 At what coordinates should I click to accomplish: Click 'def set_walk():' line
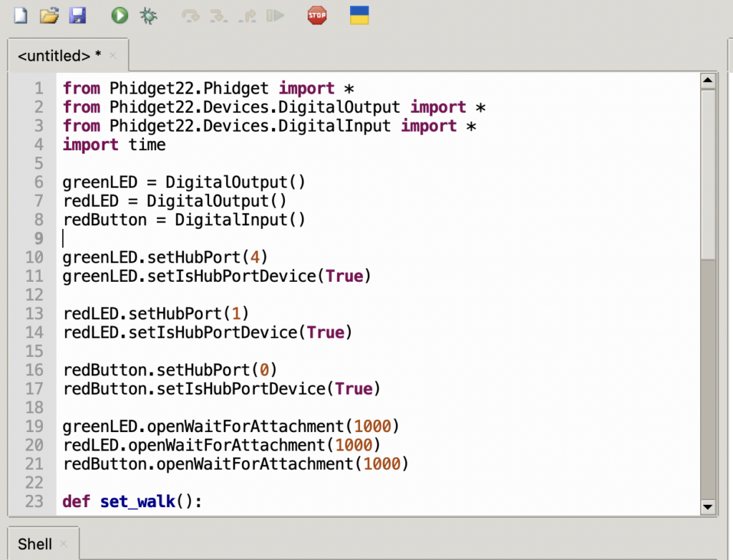(x=132, y=501)
